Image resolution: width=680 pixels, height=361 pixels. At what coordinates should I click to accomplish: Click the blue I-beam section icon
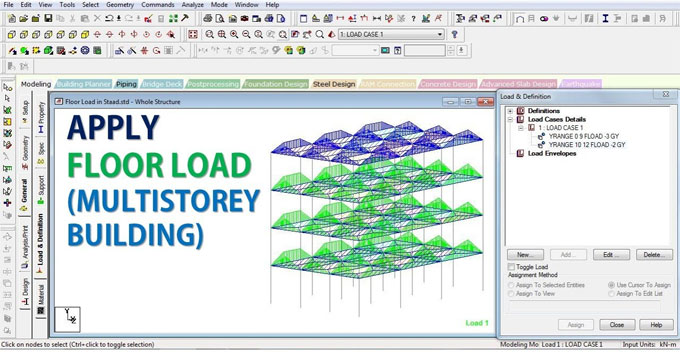click(x=605, y=19)
